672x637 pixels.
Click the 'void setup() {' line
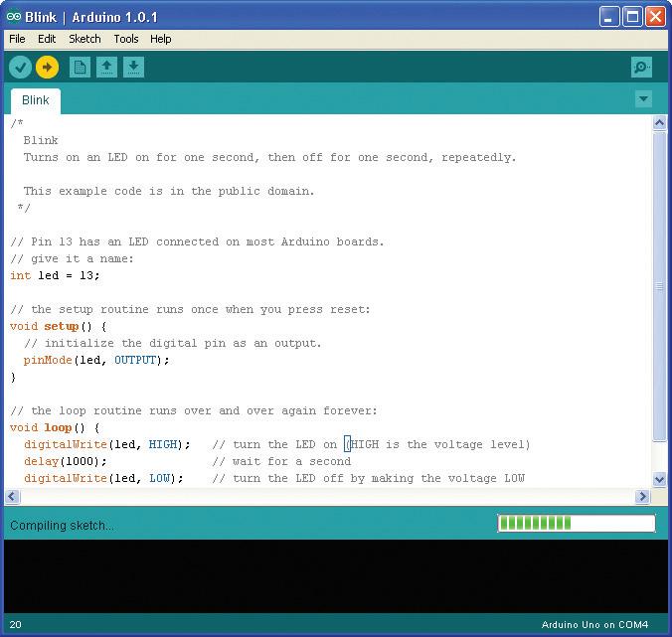tap(59, 326)
